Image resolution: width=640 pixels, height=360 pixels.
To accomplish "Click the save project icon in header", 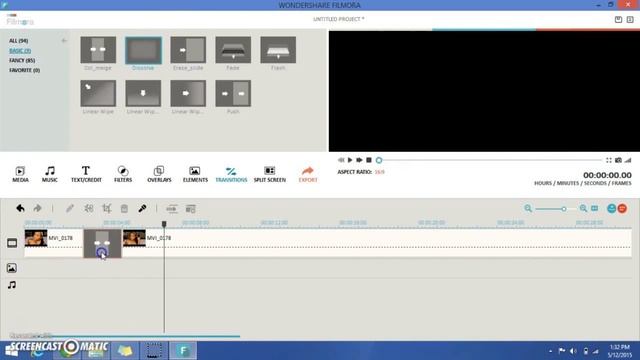I will point(618,19).
